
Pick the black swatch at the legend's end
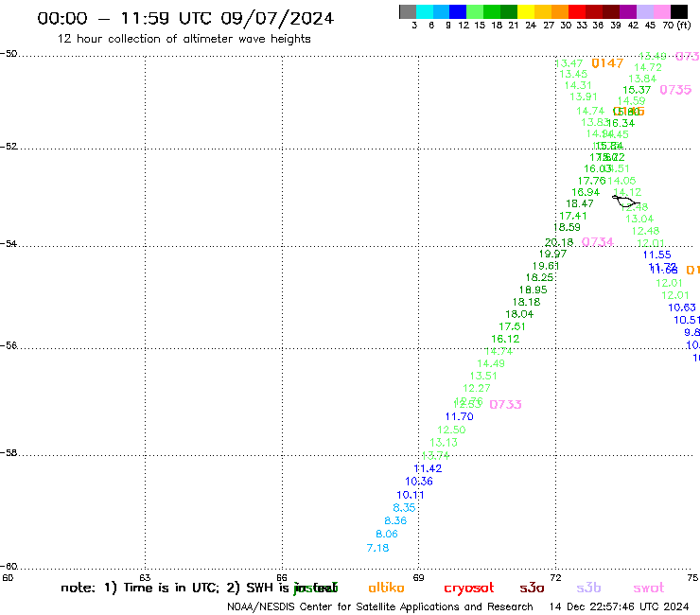click(x=678, y=11)
